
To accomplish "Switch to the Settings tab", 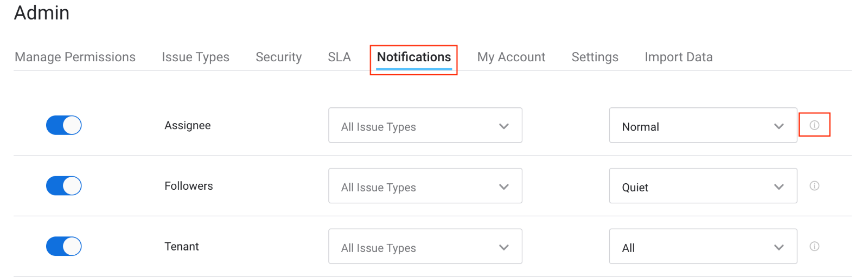I will [x=595, y=57].
